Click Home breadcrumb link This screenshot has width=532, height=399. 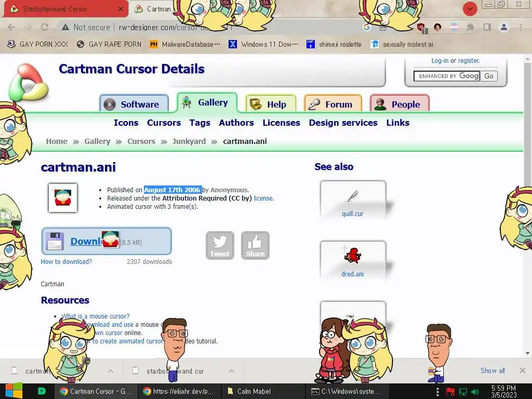click(57, 141)
